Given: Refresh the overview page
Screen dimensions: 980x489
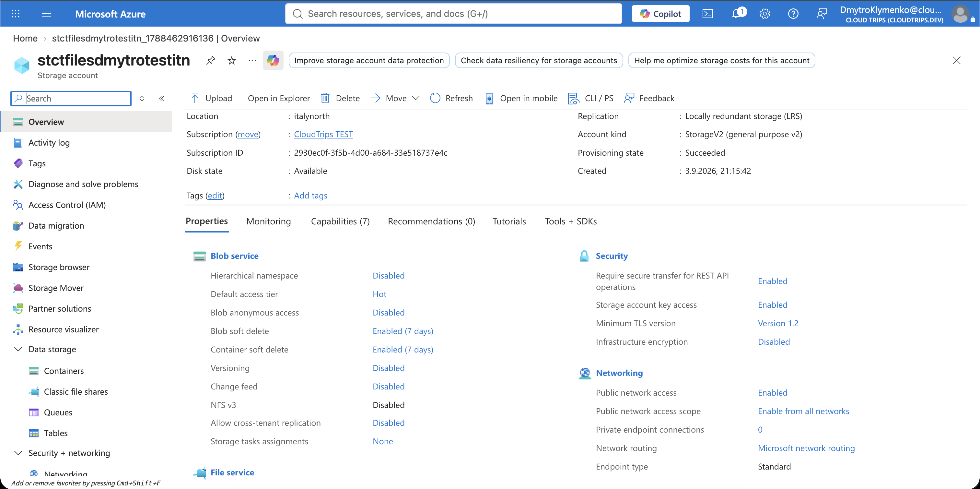Looking at the screenshot, I should point(451,98).
